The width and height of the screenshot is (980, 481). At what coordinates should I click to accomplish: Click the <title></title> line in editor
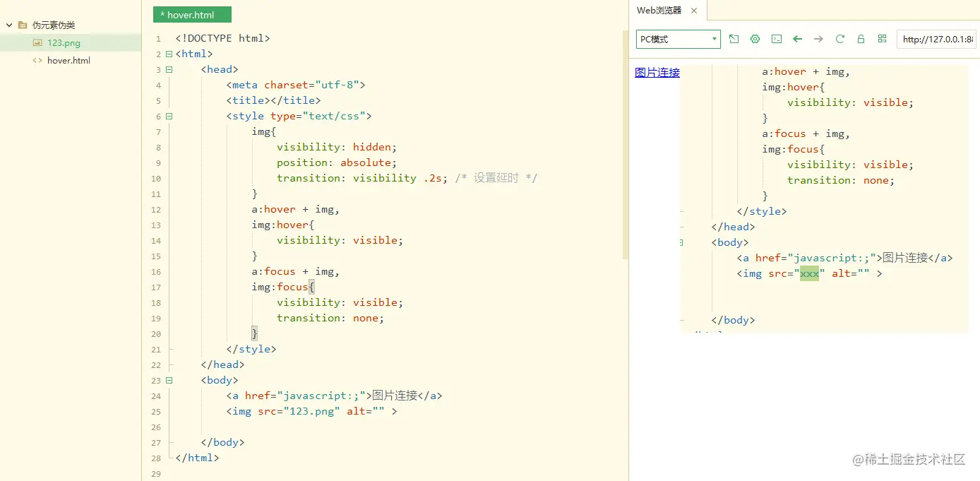[273, 100]
